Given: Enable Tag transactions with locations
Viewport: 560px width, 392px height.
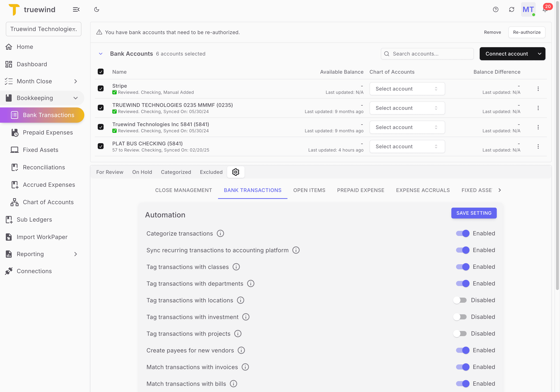Looking at the screenshot, I should point(460,300).
